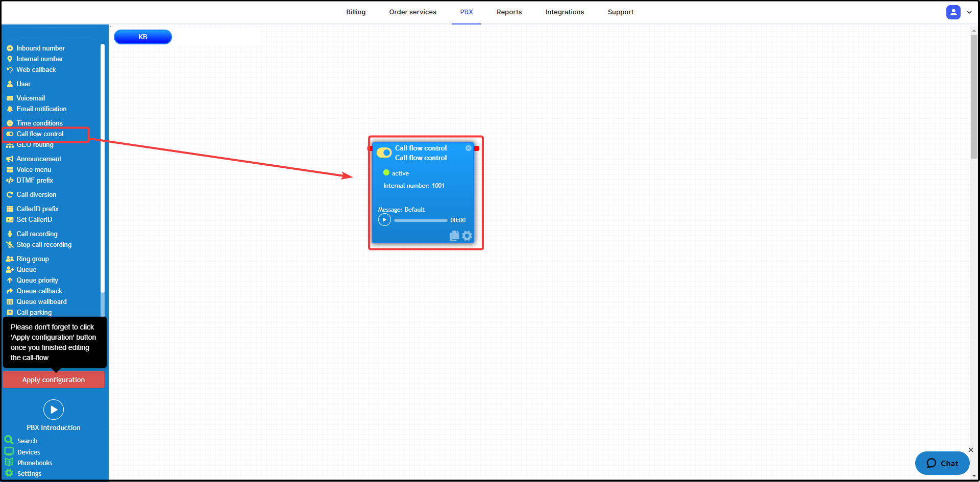Open the Order services menu

412,12
